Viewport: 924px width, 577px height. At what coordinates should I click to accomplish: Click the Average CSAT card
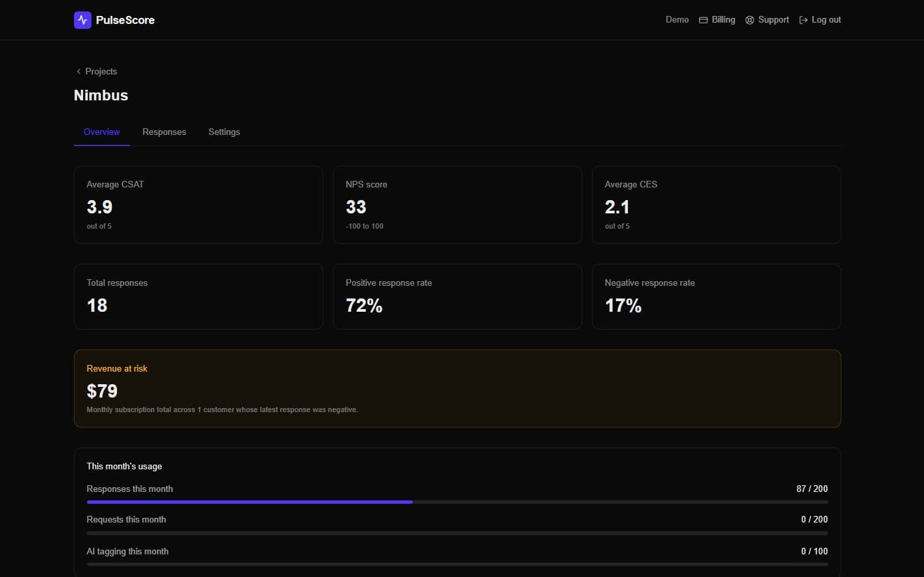[x=198, y=205]
